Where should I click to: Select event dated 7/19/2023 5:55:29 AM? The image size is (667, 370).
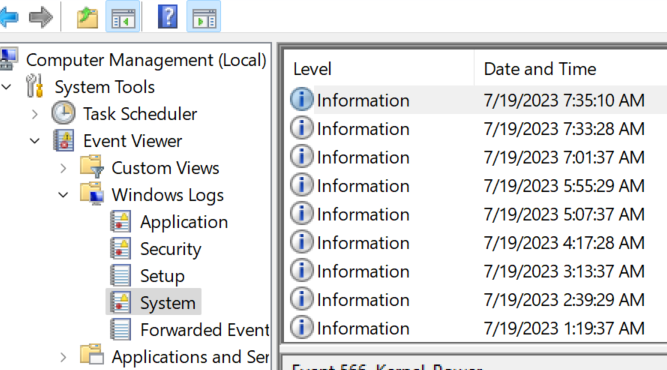(564, 186)
